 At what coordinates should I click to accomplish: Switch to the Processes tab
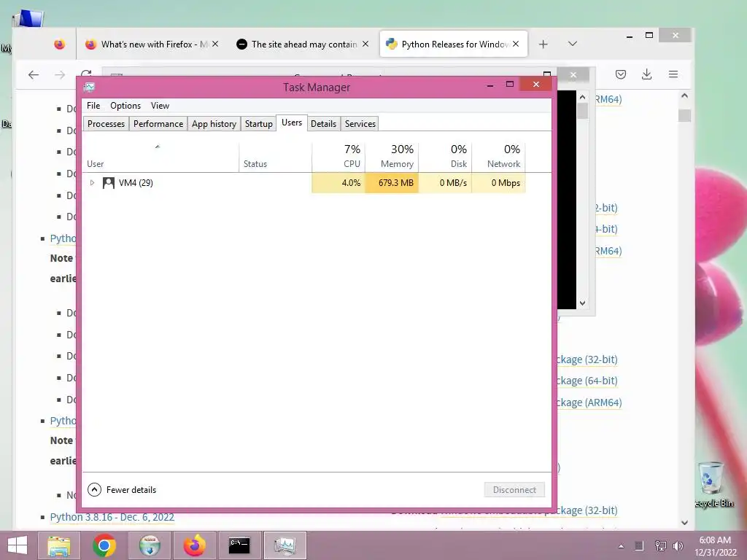106,124
